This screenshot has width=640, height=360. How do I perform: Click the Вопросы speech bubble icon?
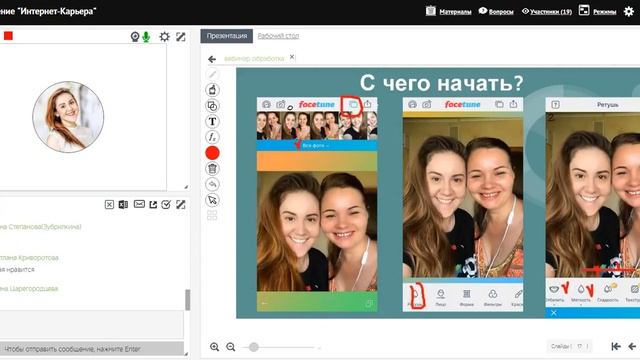[x=483, y=11]
